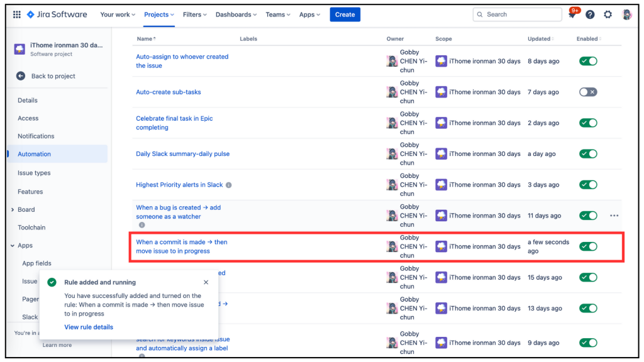Open Issue types in the sidebar
644x362 pixels.
(34, 173)
